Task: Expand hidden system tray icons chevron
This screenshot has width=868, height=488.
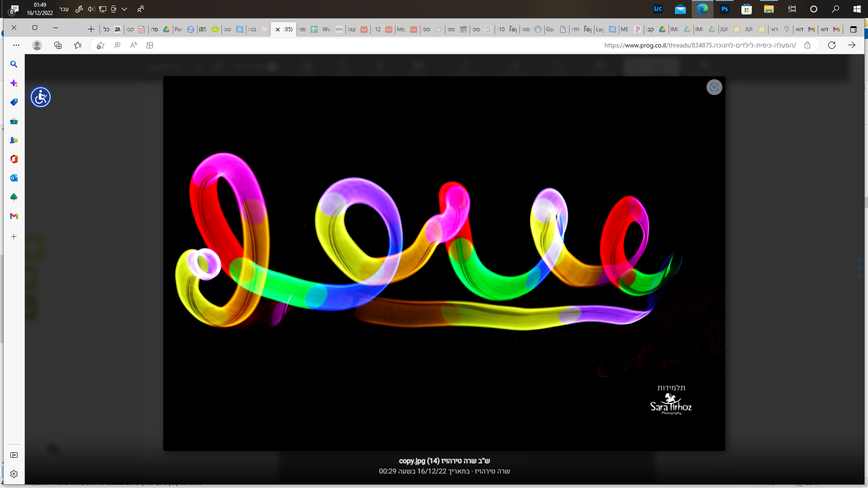Action: point(124,9)
